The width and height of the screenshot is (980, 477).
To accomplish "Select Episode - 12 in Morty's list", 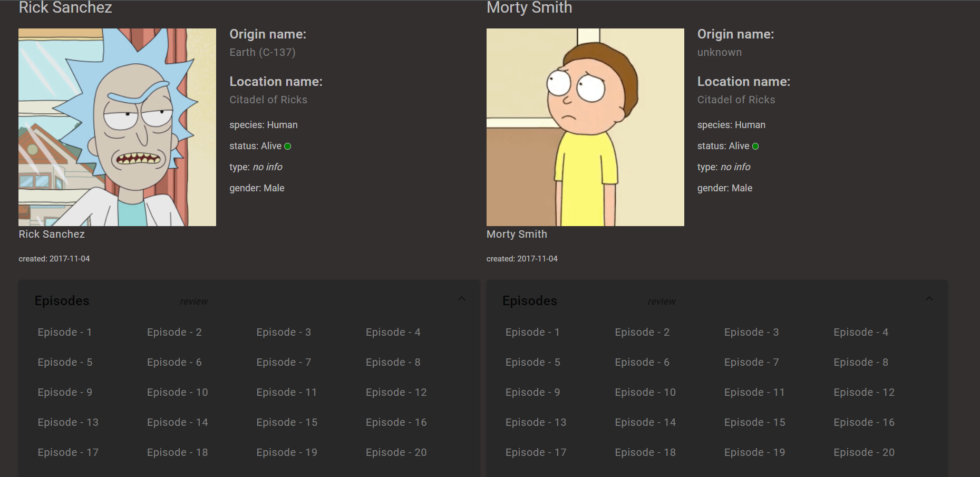I will click(x=864, y=392).
